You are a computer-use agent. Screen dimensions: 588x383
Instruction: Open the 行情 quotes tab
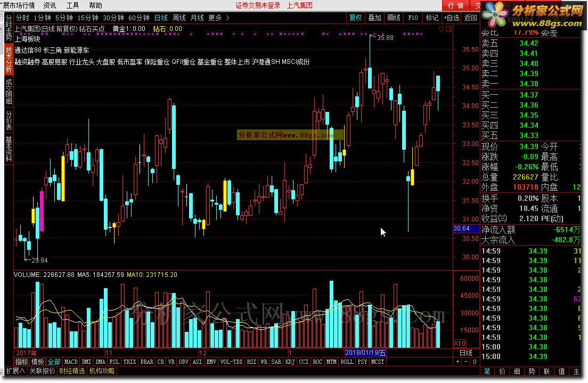click(x=455, y=5)
